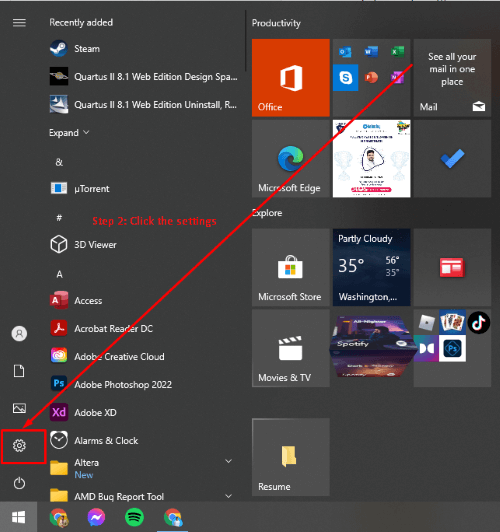The height and width of the screenshot is (532, 500).
Task: Click the Power button icon
Action: (19, 483)
